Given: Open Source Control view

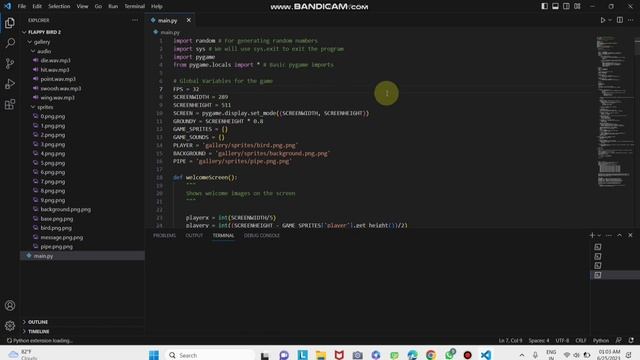Looking at the screenshot, I should tap(10, 63).
